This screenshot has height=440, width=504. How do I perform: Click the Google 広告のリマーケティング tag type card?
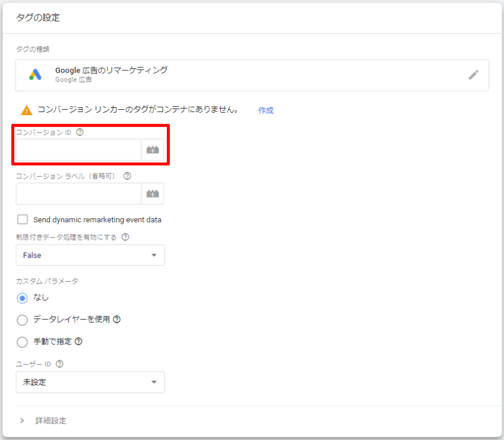253,75
